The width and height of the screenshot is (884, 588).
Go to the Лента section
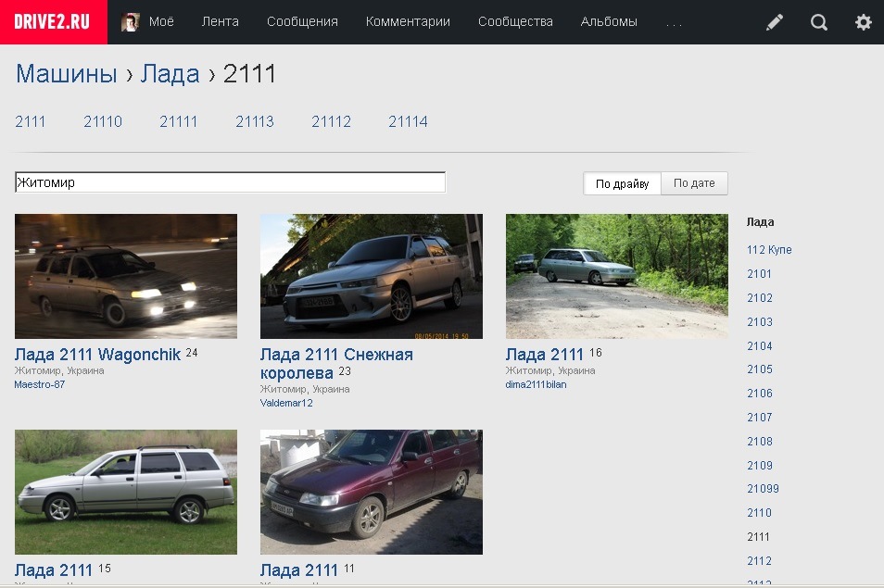click(221, 22)
